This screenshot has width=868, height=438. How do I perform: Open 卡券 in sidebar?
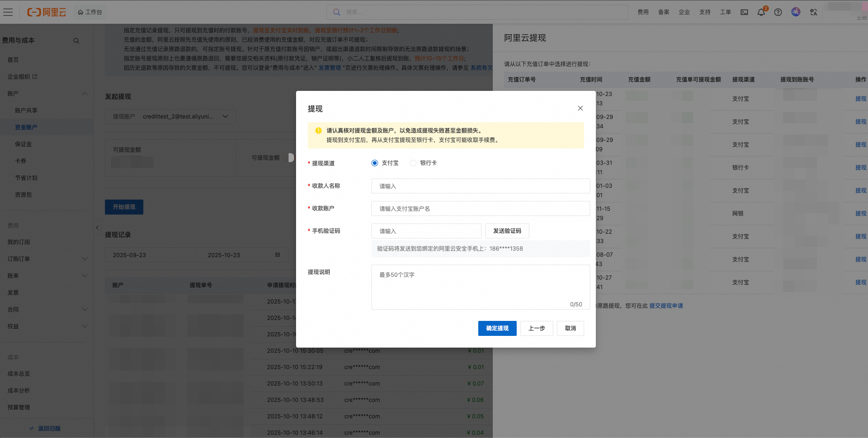pos(20,161)
